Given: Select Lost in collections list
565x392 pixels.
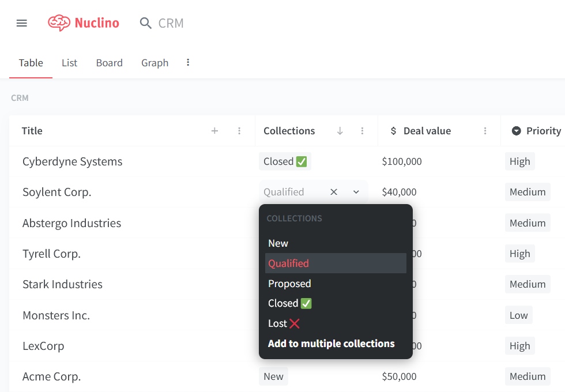Looking at the screenshot, I should [x=336, y=323].
